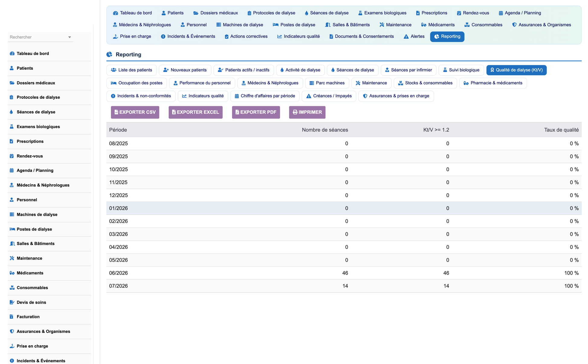
Task: Click the Kt/V >= 1.2 column header
Action: tap(436, 130)
